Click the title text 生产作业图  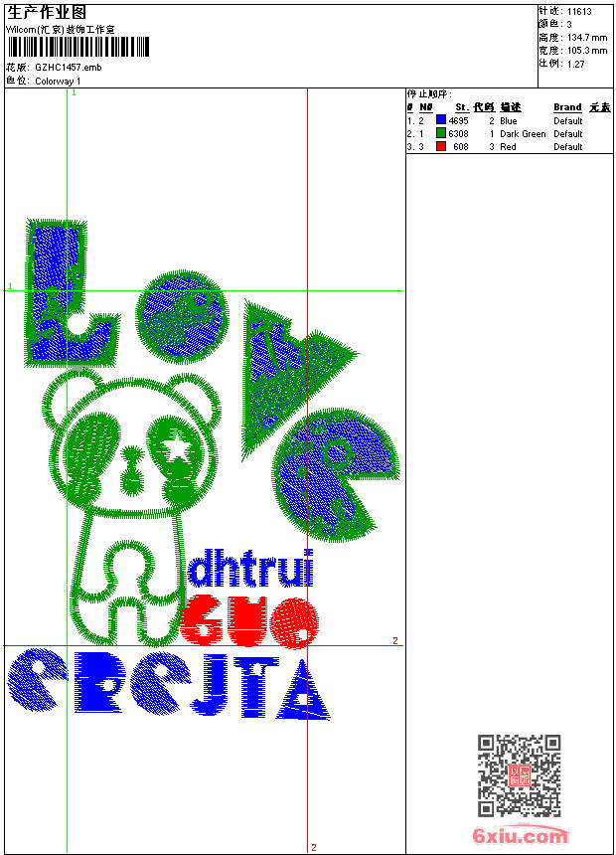pos(47,13)
